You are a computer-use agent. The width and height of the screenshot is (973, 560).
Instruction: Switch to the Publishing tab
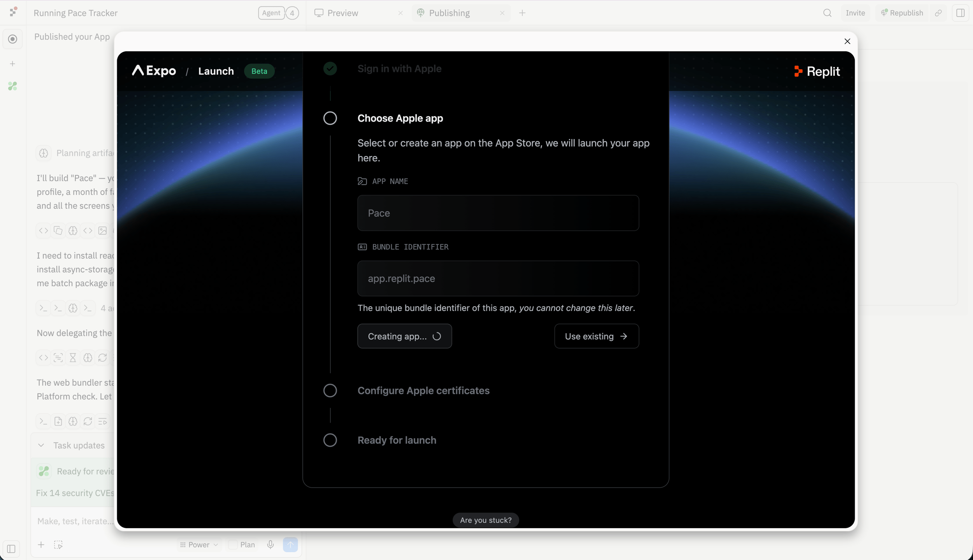point(449,13)
